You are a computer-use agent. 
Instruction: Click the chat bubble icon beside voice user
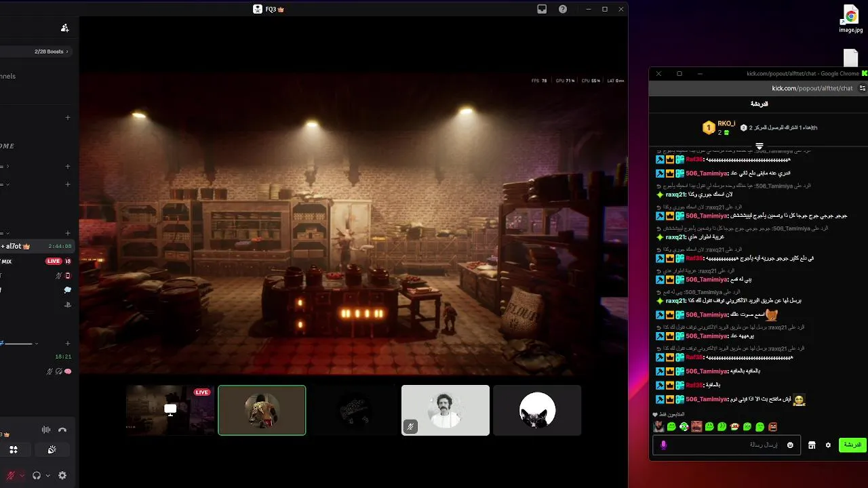[x=68, y=290]
